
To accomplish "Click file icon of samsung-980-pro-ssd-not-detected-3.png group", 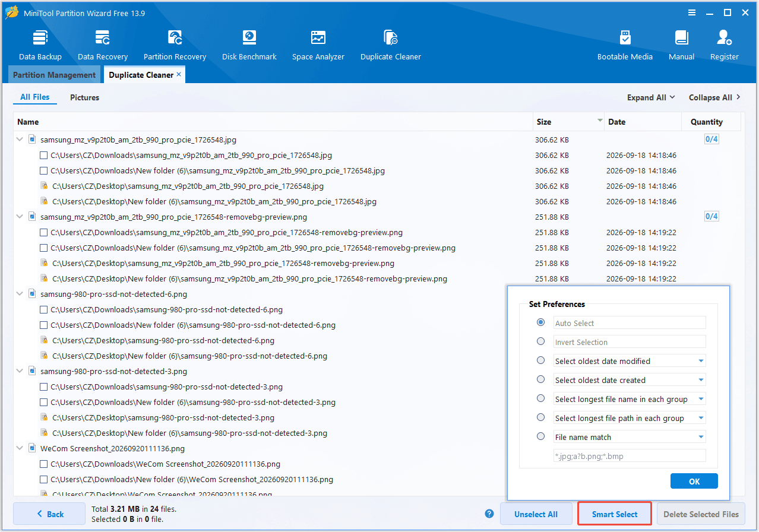I will tap(32, 371).
